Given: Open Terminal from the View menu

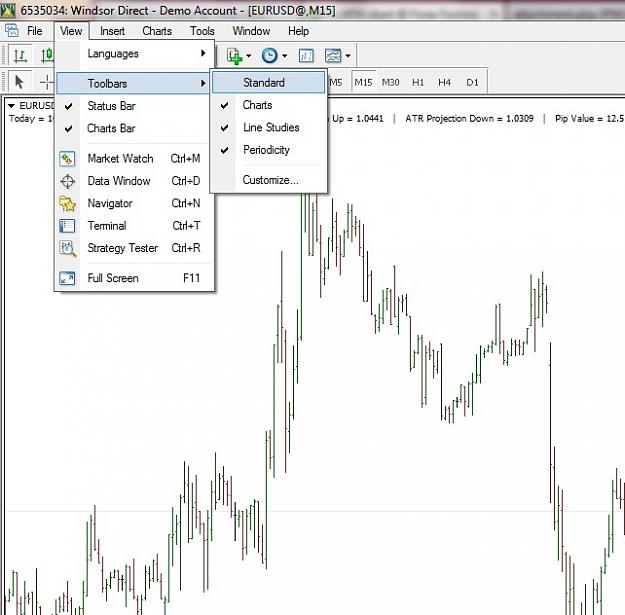Looking at the screenshot, I should coord(134,226).
